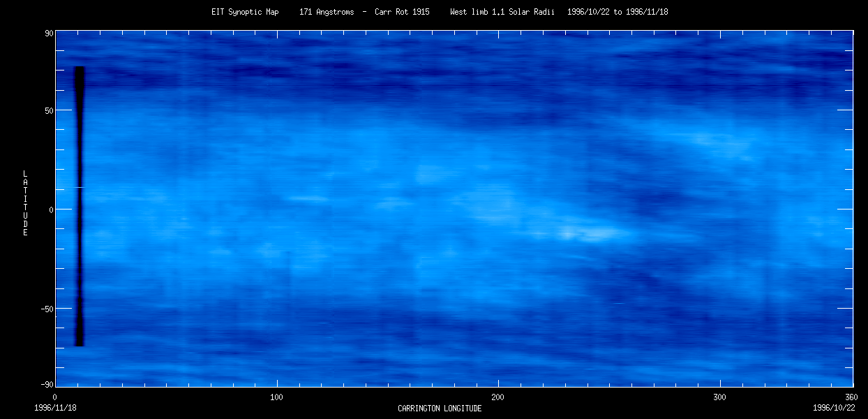The height and width of the screenshot is (419, 868).
Task: Select the 0 latitude tick label on the left axis
Action: pyautogui.click(x=52, y=209)
